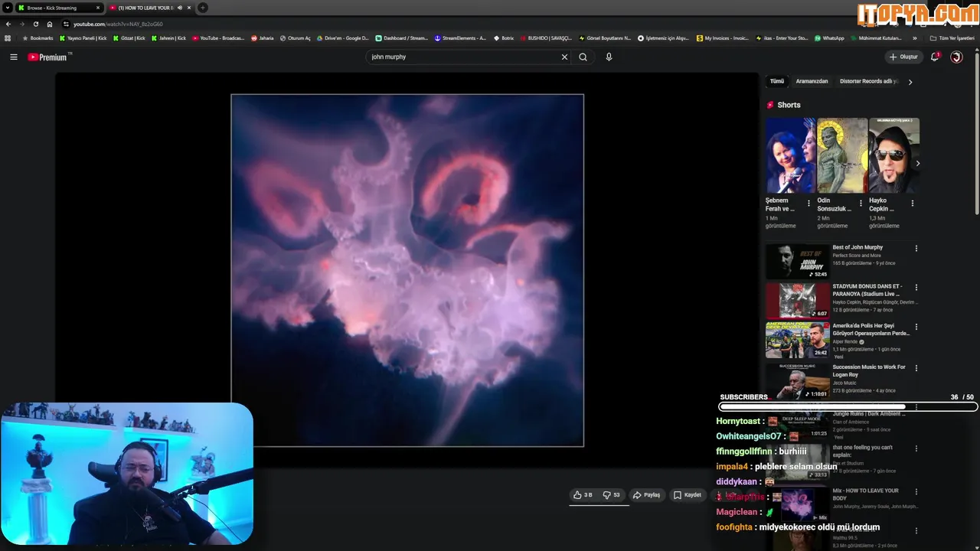Open the apps grid bookmark icon
This screenshot has height=551, width=980.
[8, 38]
